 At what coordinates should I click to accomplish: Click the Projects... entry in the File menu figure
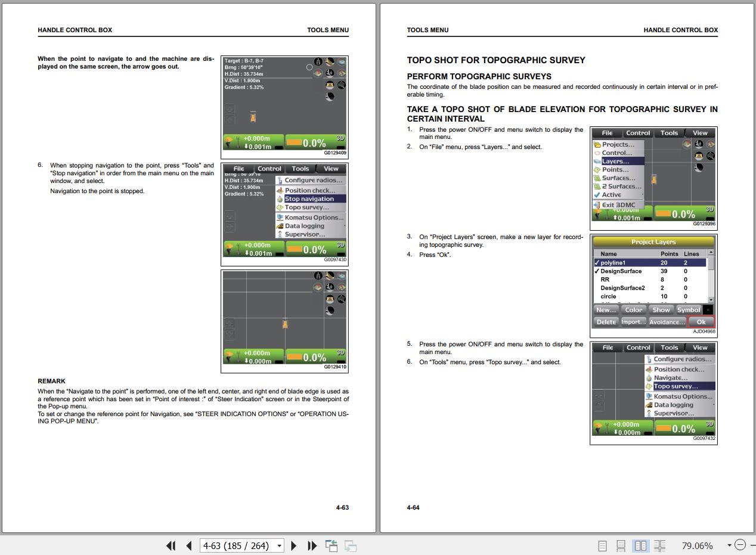click(618, 144)
